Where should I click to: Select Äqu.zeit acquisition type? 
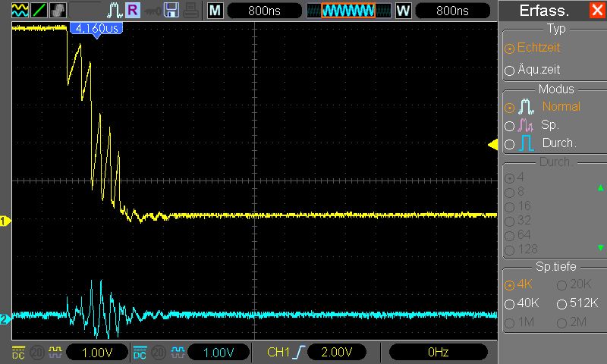pos(533,70)
